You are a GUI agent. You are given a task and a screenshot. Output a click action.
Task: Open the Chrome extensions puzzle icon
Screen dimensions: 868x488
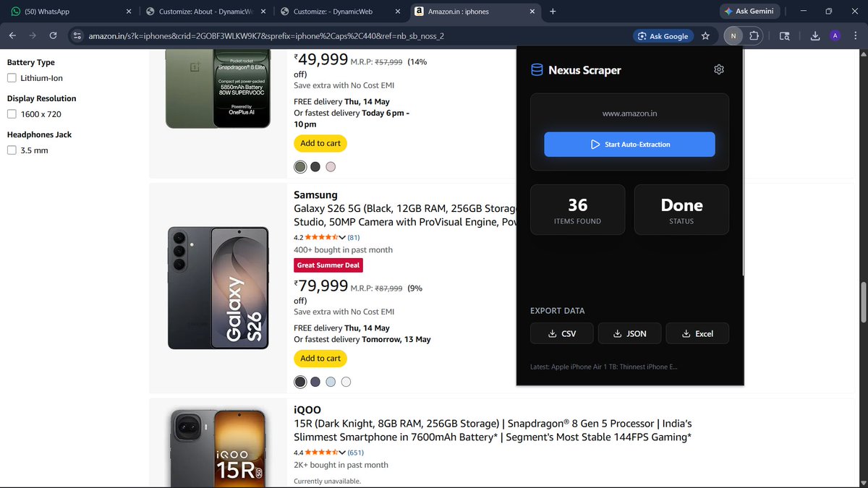(754, 35)
